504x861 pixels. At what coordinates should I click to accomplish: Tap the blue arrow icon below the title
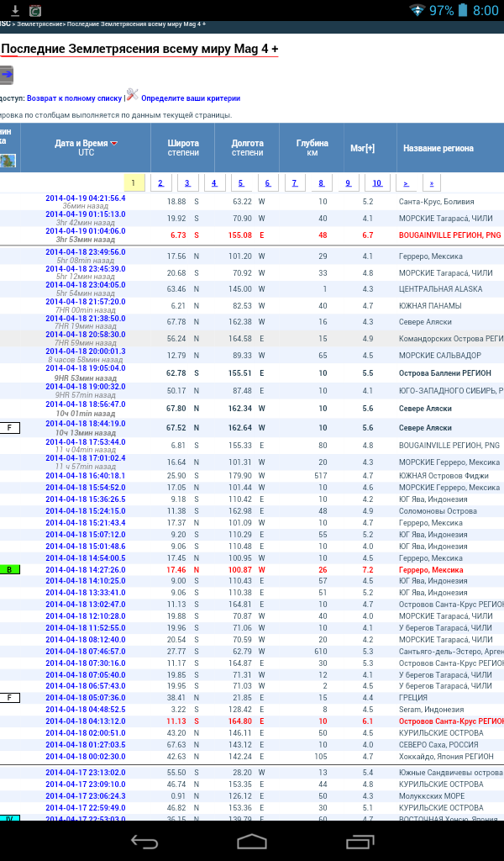6,75
